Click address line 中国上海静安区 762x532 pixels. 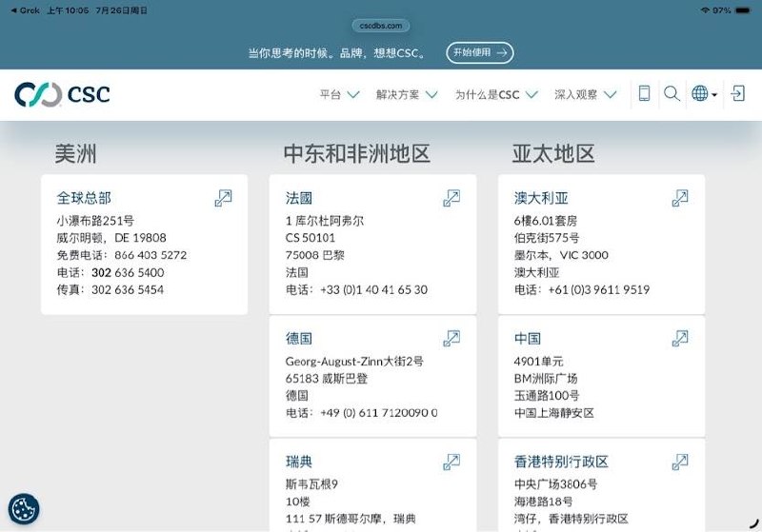[554, 413]
